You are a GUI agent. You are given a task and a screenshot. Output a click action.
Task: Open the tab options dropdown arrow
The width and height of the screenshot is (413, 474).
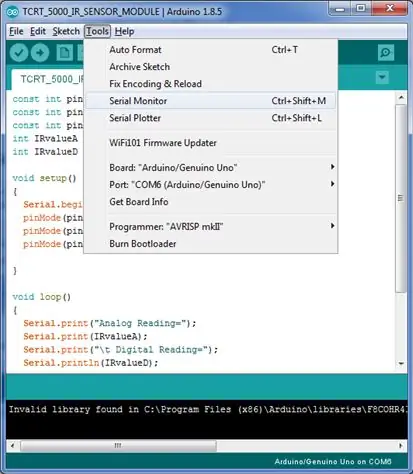click(382, 77)
